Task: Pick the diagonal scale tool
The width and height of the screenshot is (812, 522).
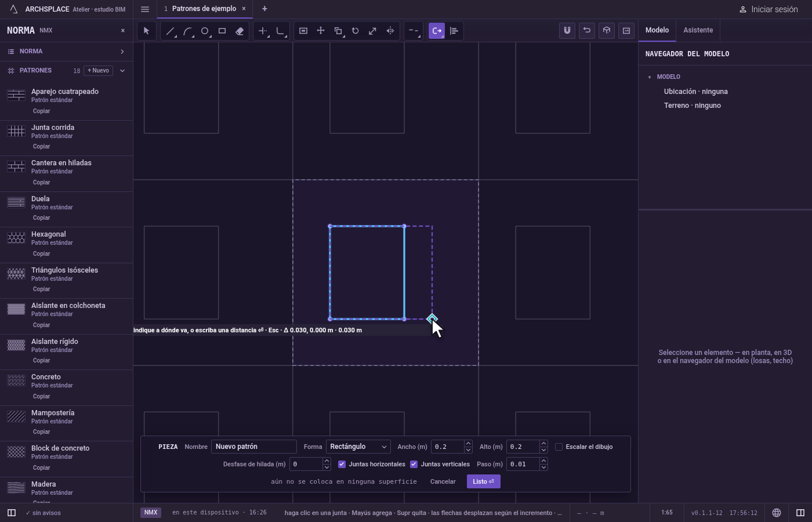Action: [x=373, y=31]
